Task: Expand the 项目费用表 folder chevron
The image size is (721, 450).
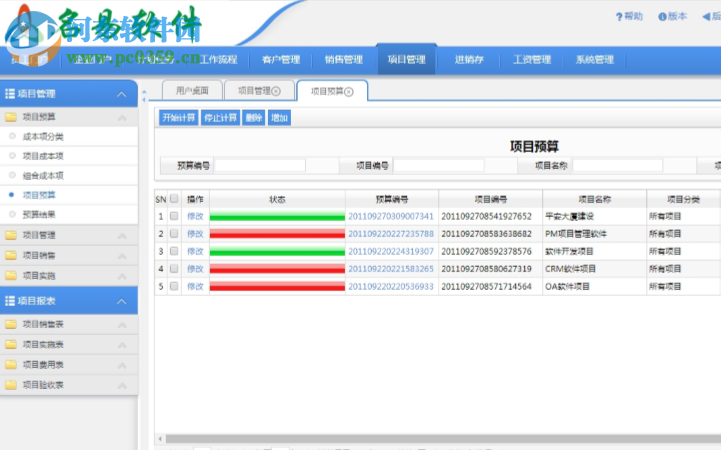Action: point(122,365)
